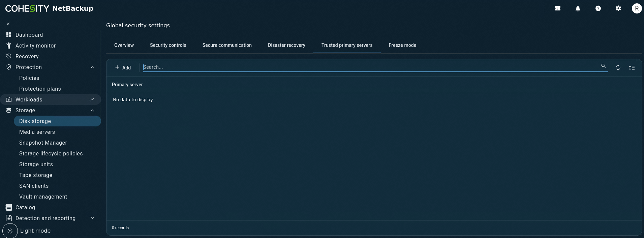Click the Primary server column header
This screenshot has height=238, width=644.
click(x=127, y=85)
